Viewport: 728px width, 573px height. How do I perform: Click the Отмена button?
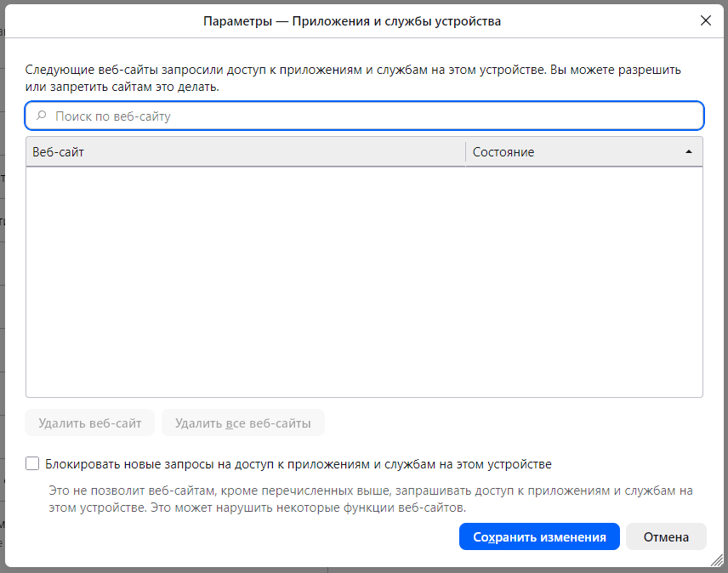(666, 536)
